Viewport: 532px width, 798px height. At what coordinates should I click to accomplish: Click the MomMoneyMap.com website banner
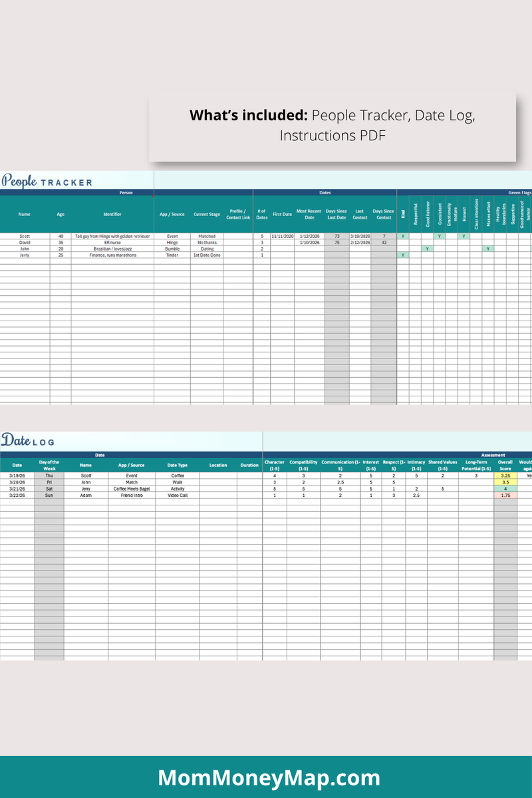(x=266, y=777)
